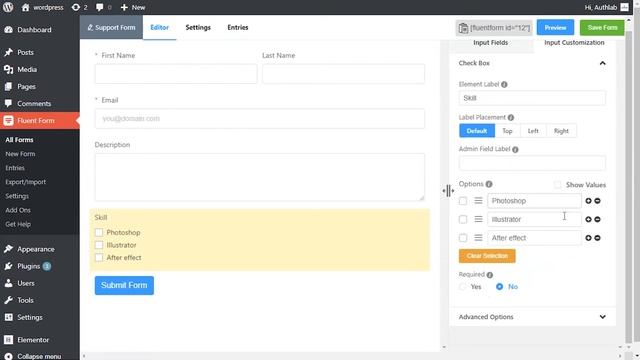Viewport: 640px width, 360px height.
Task: Click the drag handle for Illustrator option
Action: click(478, 219)
